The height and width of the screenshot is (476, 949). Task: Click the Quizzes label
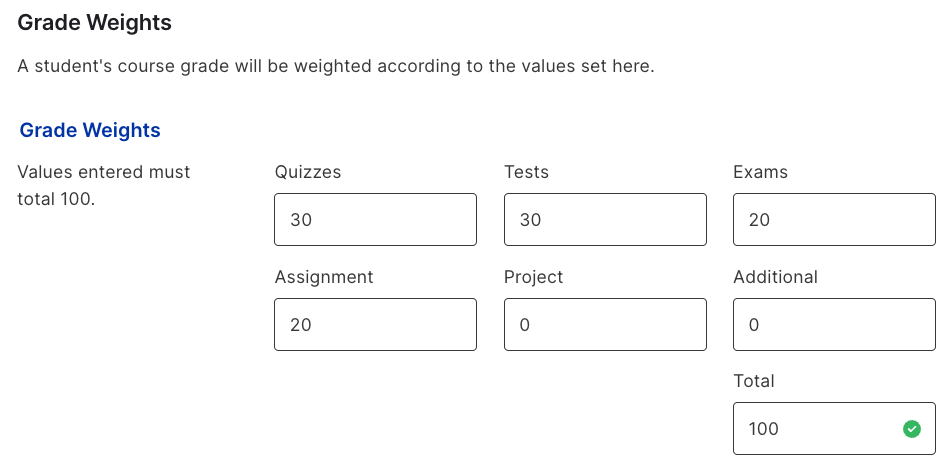click(x=307, y=172)
